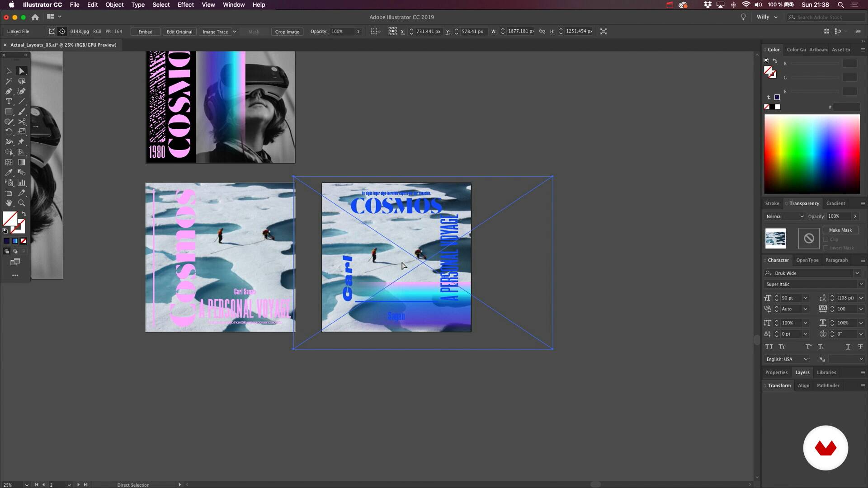Open the Image Trace options arrow
Viewport: 868px width, 488px height.
tap(234, 32)
